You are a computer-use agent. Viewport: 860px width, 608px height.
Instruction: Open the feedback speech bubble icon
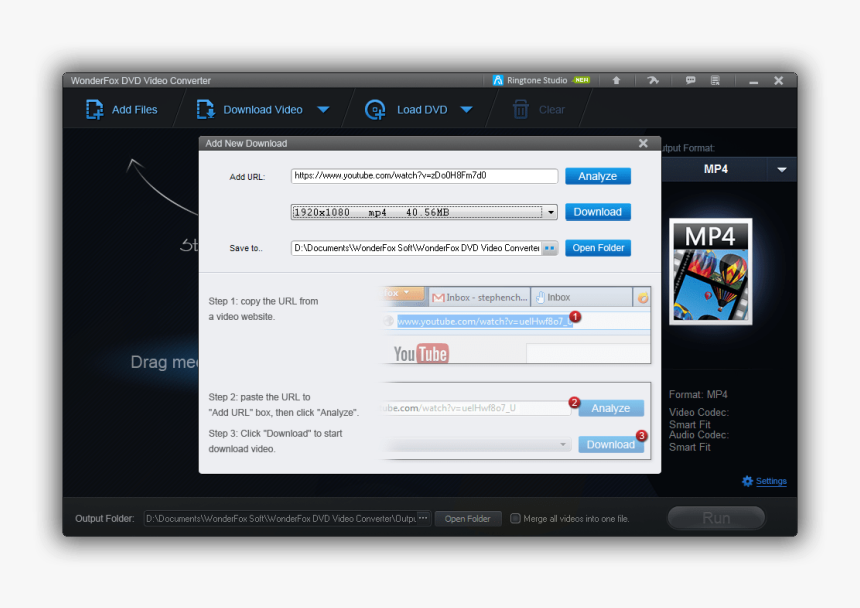click(691, 81)
